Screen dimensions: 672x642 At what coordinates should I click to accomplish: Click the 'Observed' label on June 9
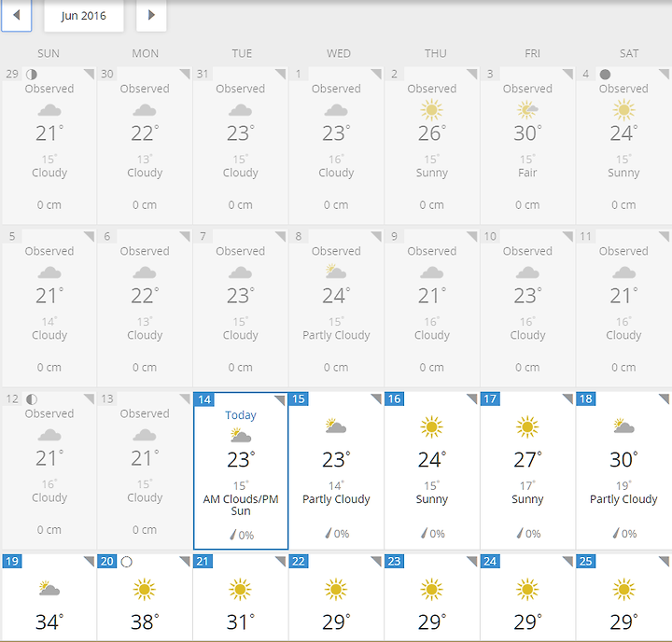click(431, 251)
